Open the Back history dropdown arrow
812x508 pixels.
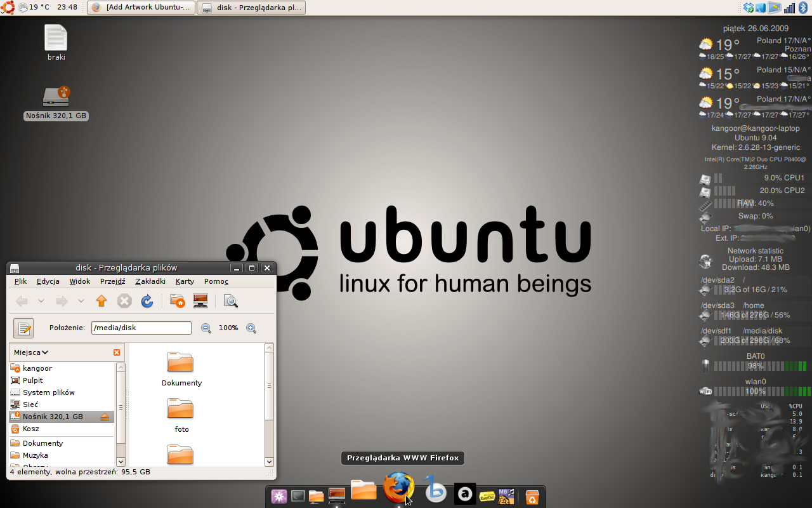coord(41,301)
